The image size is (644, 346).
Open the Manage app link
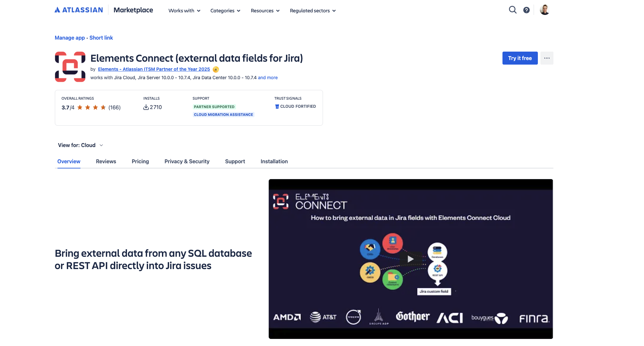click(x=70, y=38)
